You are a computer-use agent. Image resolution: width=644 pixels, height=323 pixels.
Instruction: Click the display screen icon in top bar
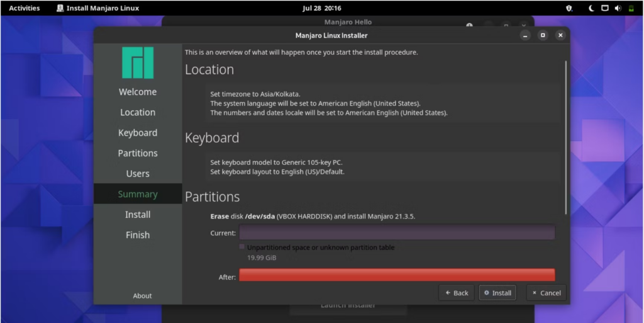[x=604, y=8]
